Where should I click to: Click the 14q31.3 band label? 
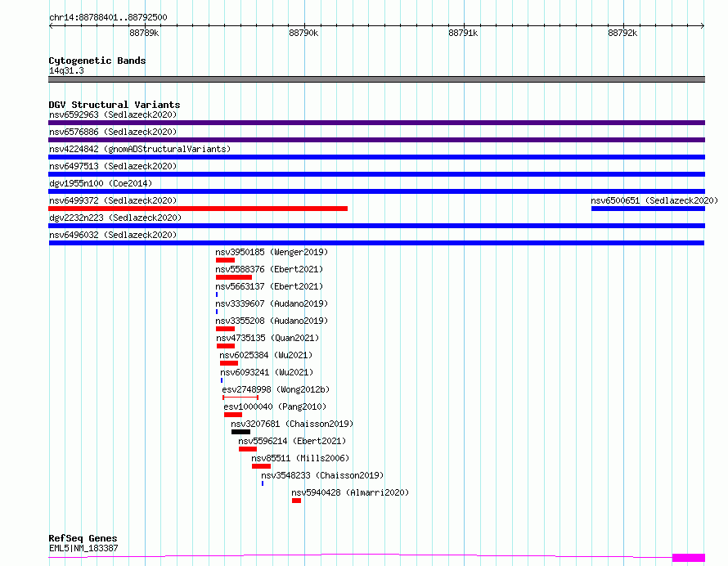click(x=66, y=70)
